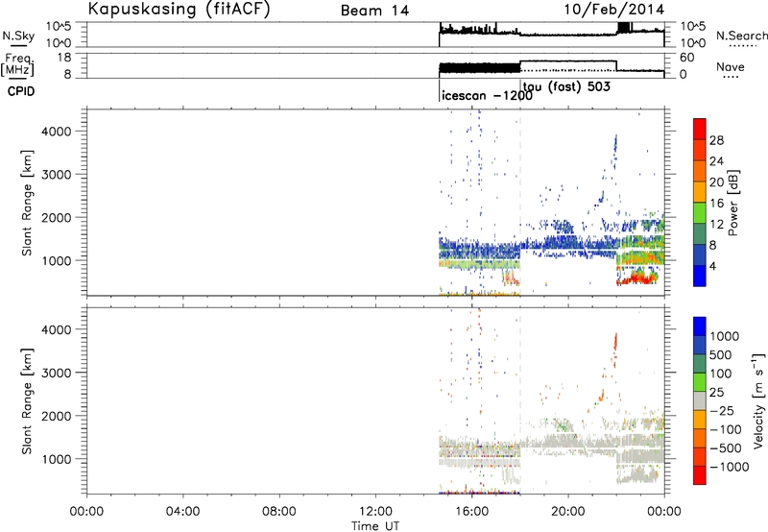Click the red top segment of the power colorbar

point(700,129)
